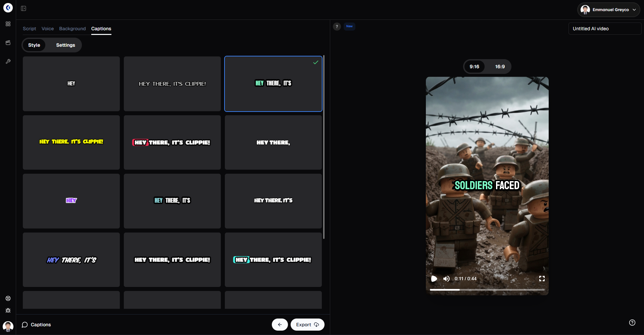Export the video
Viewport: 644px width, 335px height.
click(x=307, y=325)
